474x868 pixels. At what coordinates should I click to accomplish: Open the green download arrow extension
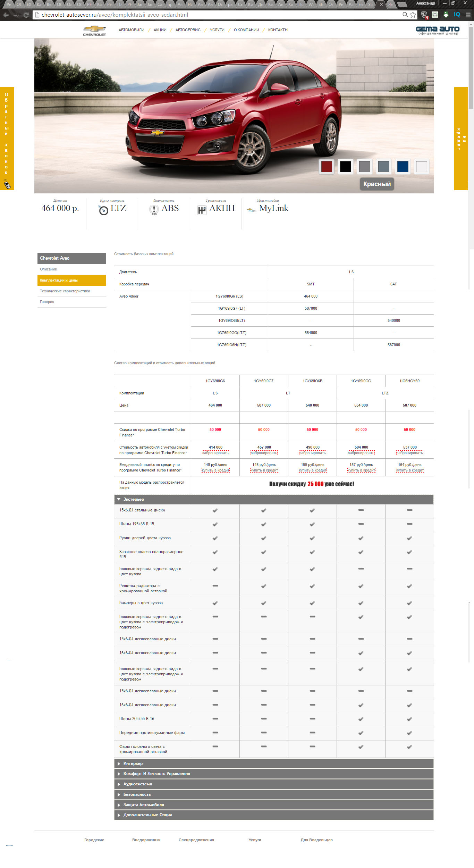(x=446, y=15)
